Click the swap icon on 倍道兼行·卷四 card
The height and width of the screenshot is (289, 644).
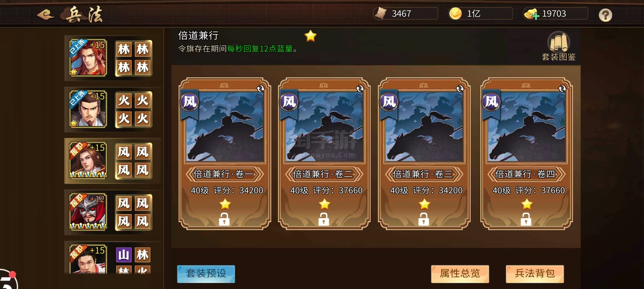click(562, 89)
